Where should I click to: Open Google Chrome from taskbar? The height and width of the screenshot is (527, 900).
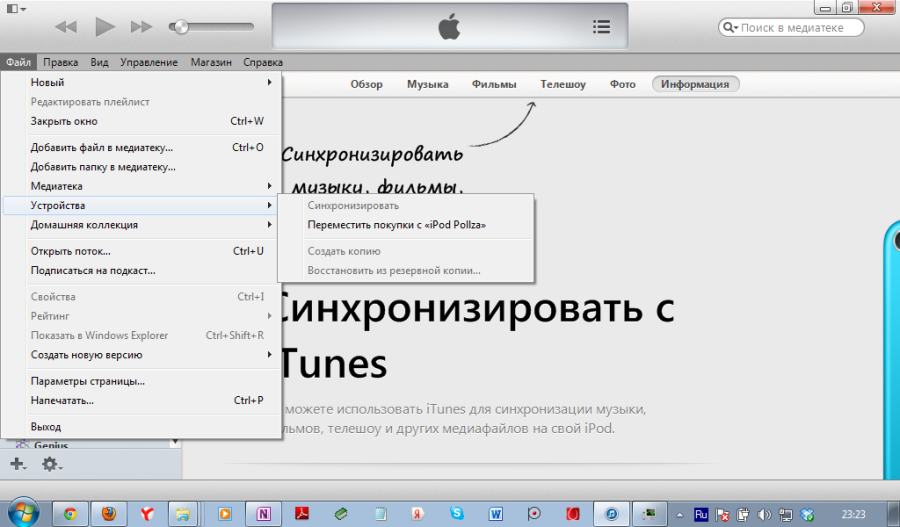point(70,514)
